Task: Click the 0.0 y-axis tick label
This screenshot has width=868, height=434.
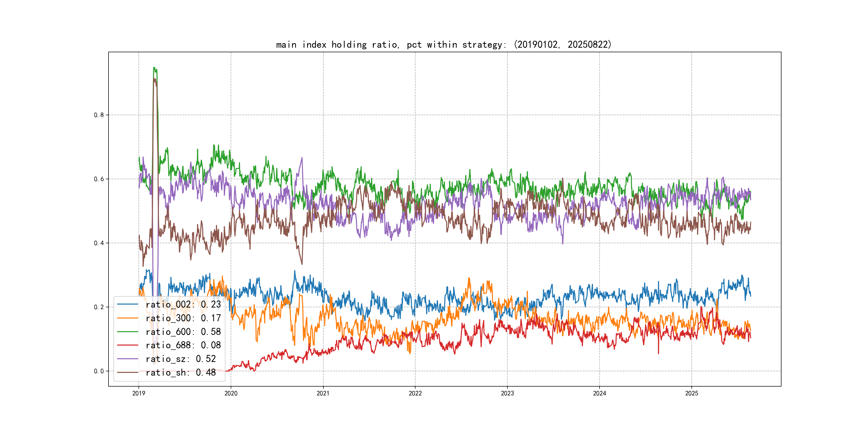Action: [x=99, y=371]
